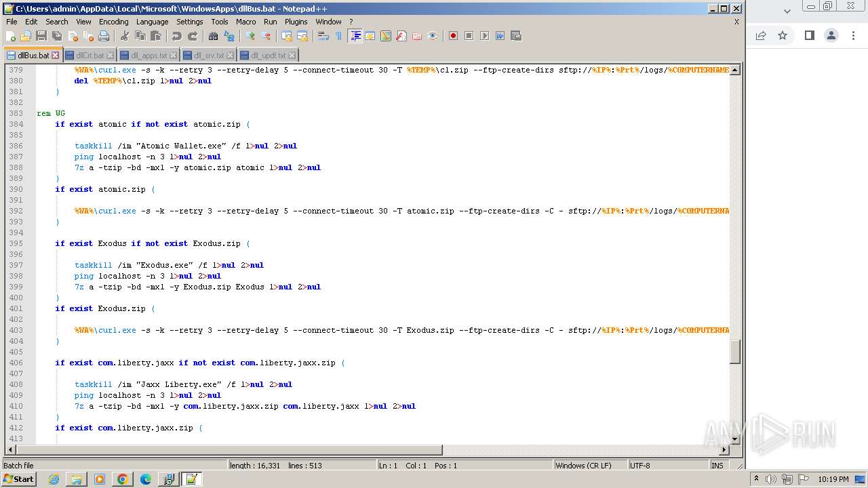This screenshot has width=868, height=488.
Task: Switch to the dll_srv.txt tab
Action: point(208,55)
